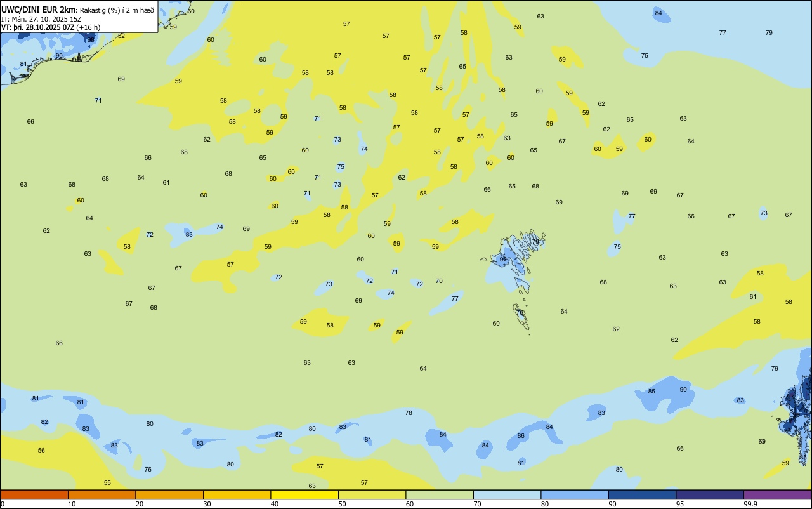Click the dark blue 90–95 legend swatch
812x509 pixels.
click(x=642, y=494)
